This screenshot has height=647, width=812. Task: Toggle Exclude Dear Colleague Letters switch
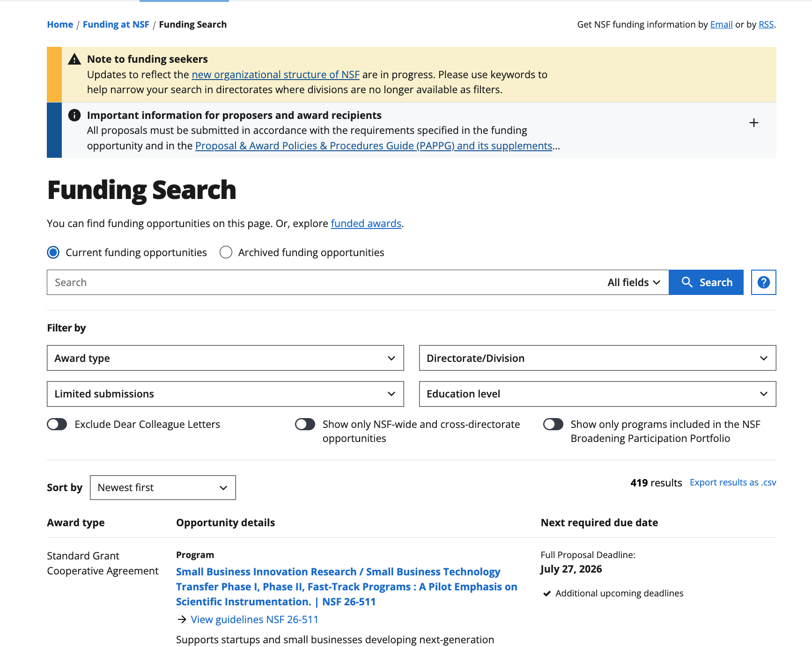pyautogui.click(x=57, y=424)
